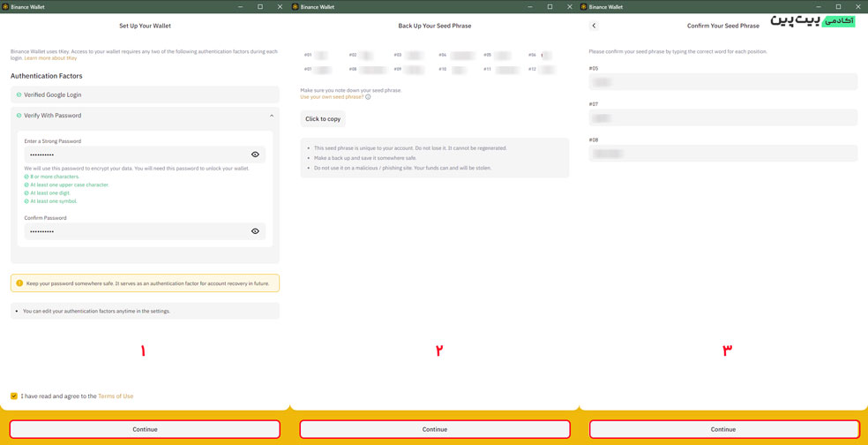Click the Binance logo in the third window title bar
The image size is (868, 445).
point(583,7)
